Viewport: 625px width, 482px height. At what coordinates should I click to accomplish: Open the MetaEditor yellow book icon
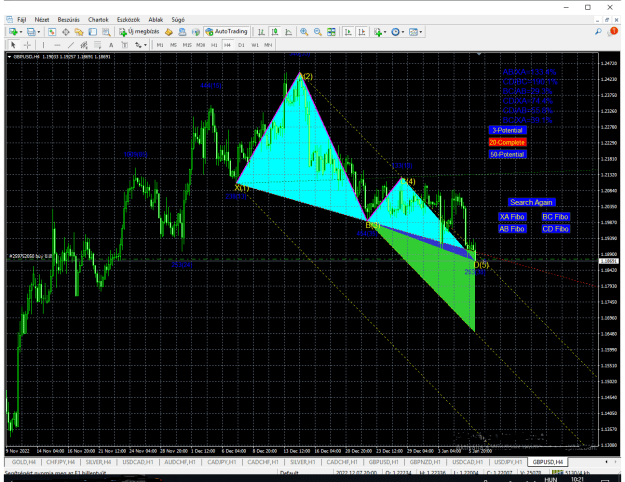tap(169, 32)
